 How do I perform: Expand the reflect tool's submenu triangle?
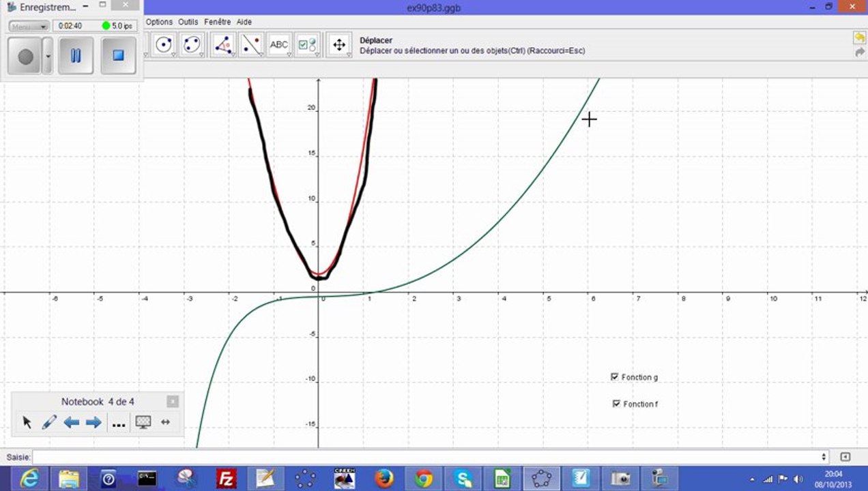pyautogui.click(x=261, y=55)
